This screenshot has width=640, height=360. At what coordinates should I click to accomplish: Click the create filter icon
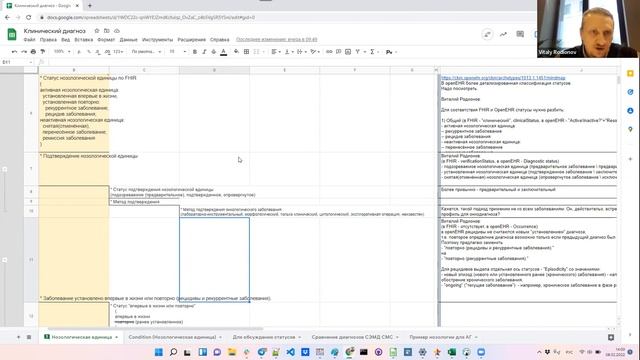(x=358, y=52)
